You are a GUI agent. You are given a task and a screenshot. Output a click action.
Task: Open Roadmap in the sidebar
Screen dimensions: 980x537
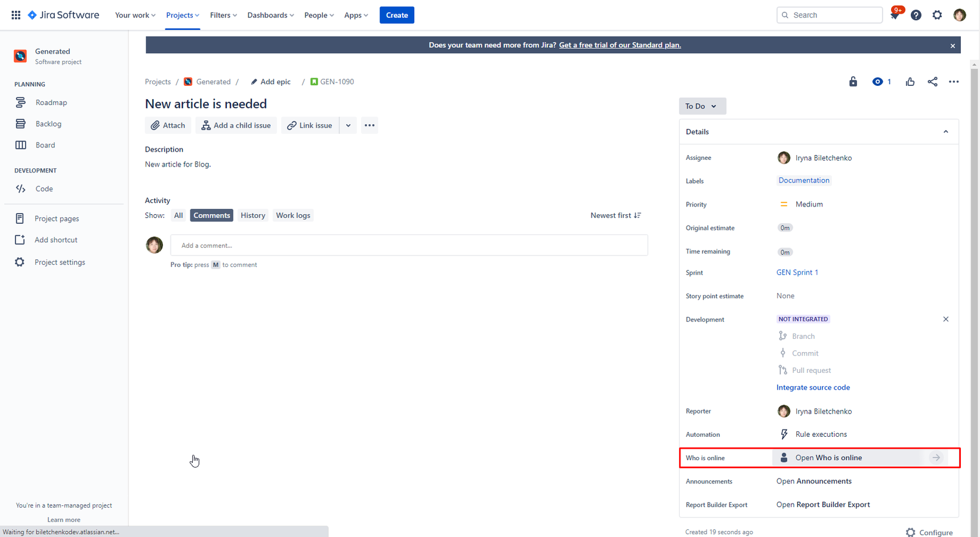tap(51, 103)
